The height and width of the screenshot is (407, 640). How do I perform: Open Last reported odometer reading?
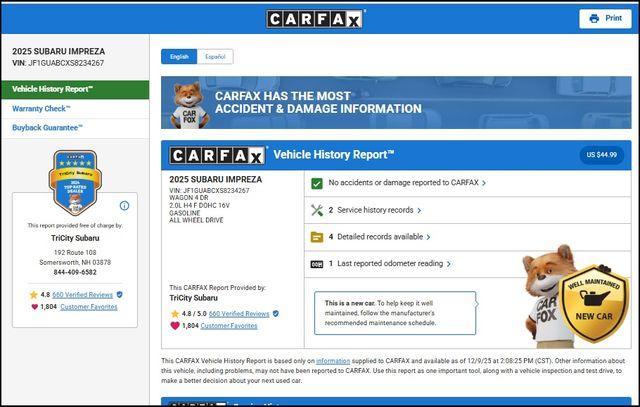[386, 264]
